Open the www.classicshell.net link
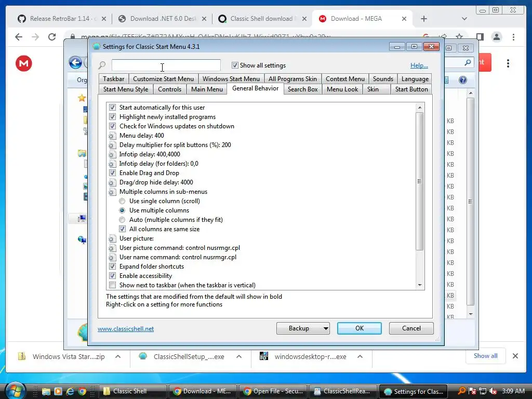 click(126, 329)
